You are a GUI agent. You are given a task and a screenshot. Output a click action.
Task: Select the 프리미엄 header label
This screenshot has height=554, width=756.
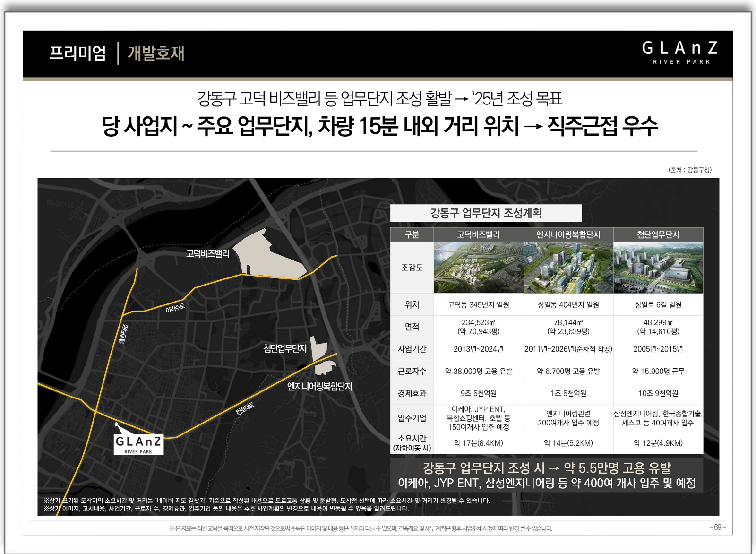coord(77,53)
